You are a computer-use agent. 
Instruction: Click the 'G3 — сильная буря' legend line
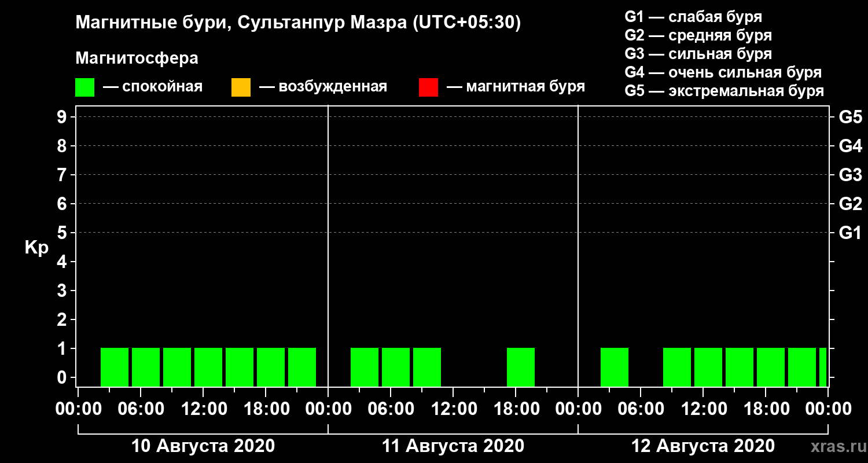tap(698, 54)
